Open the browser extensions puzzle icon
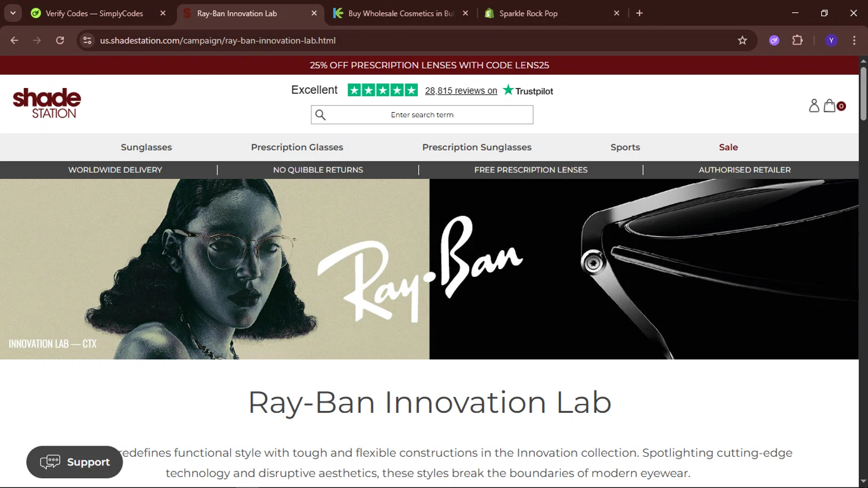Image resolution: width=868 pixels, height=488 pixels. (x=797, y=41)
